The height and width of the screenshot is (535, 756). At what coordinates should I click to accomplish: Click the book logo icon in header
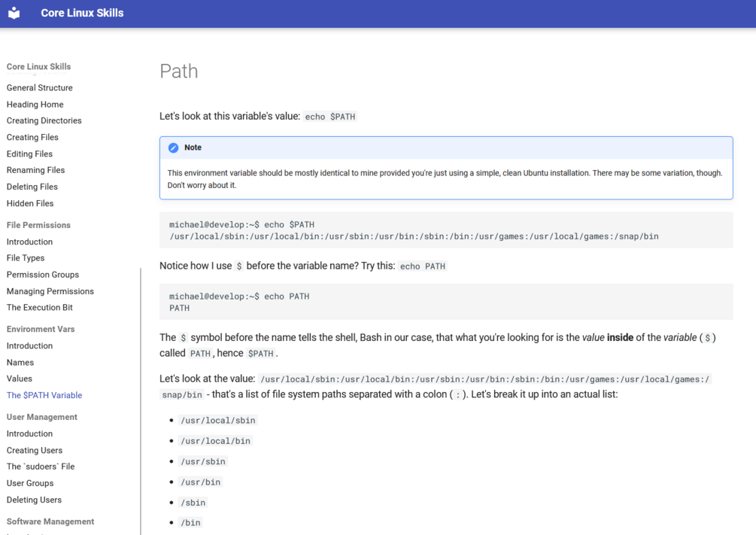[14, 13]
